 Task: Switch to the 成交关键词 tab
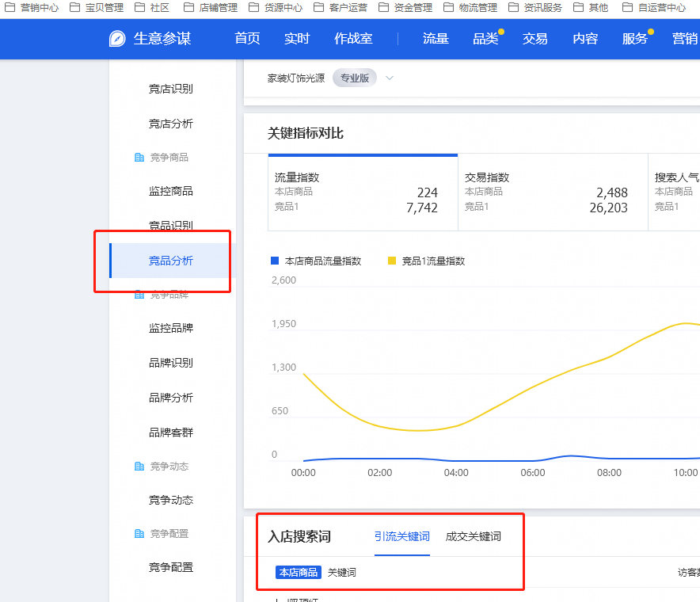pos(473,536)
